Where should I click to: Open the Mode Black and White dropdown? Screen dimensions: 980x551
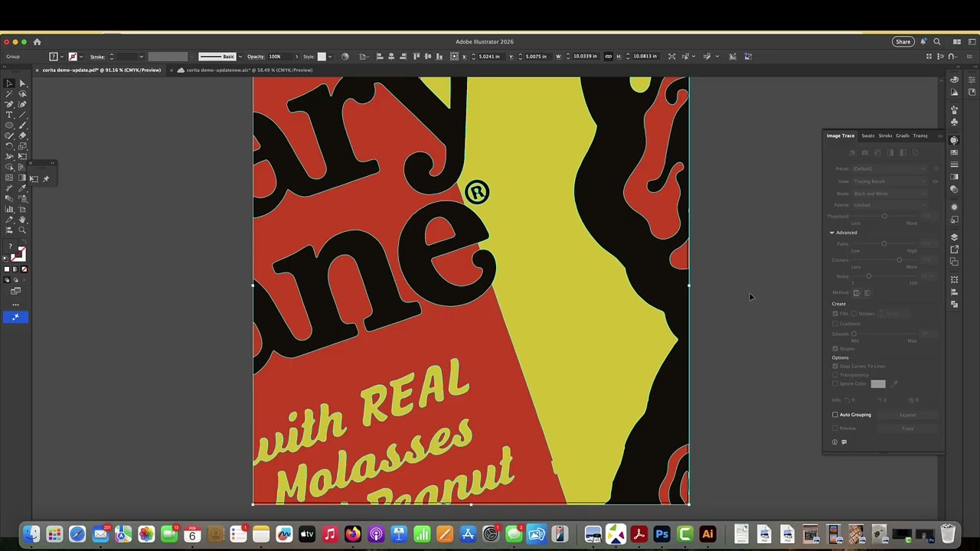coord(890,194)
